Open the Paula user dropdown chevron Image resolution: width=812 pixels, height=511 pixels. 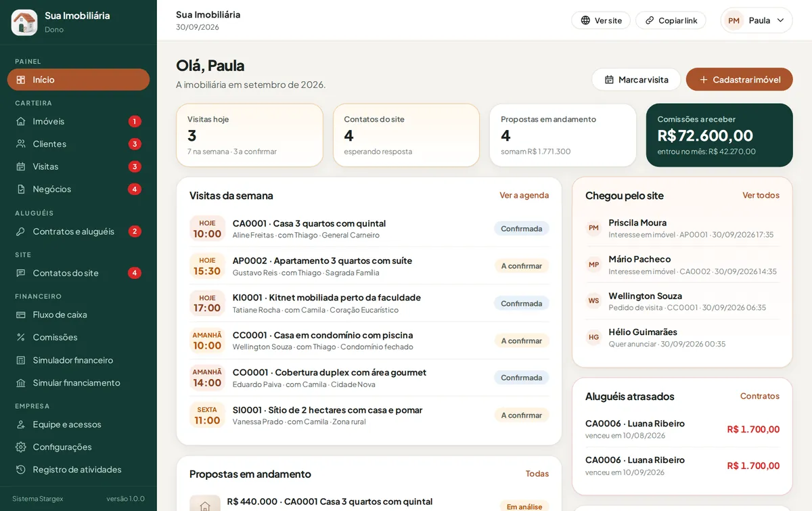click(780, 20)
